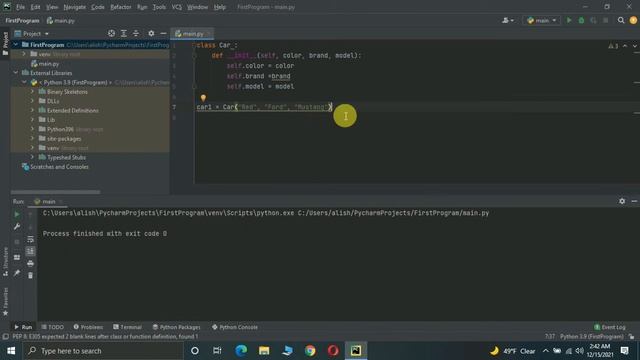Collapse External Libraries node
The height and width of the screenshot is (360, 640).
pos(16,73)
